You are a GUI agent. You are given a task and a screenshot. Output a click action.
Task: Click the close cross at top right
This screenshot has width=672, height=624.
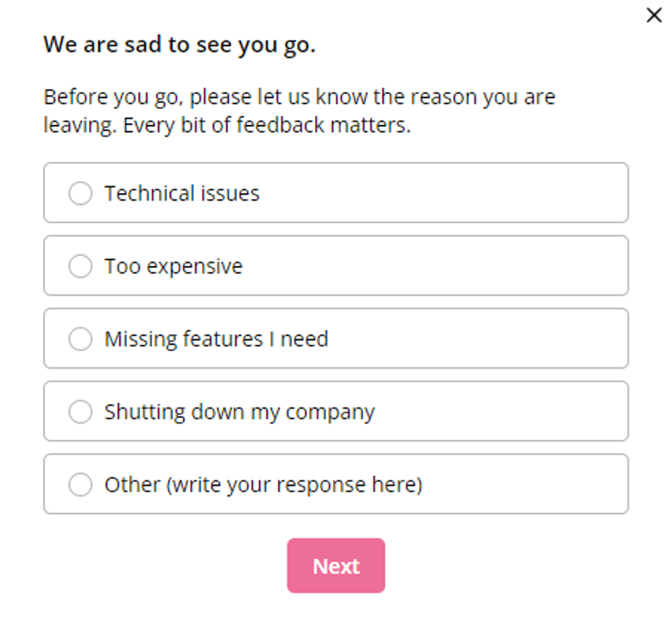point(654,15)
